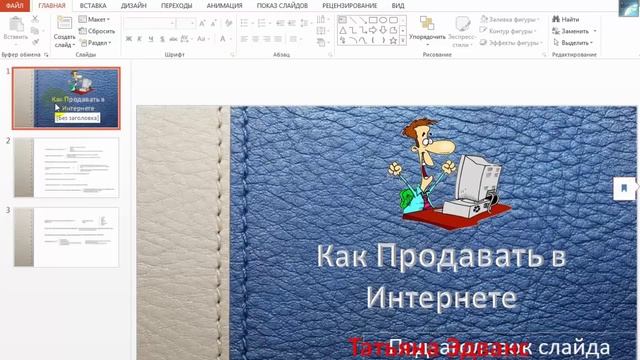The width and height of the screenshot is (640, 360).
Task: Switch to the ВСТАВКА tab
Action: click(x=93, y=6)
